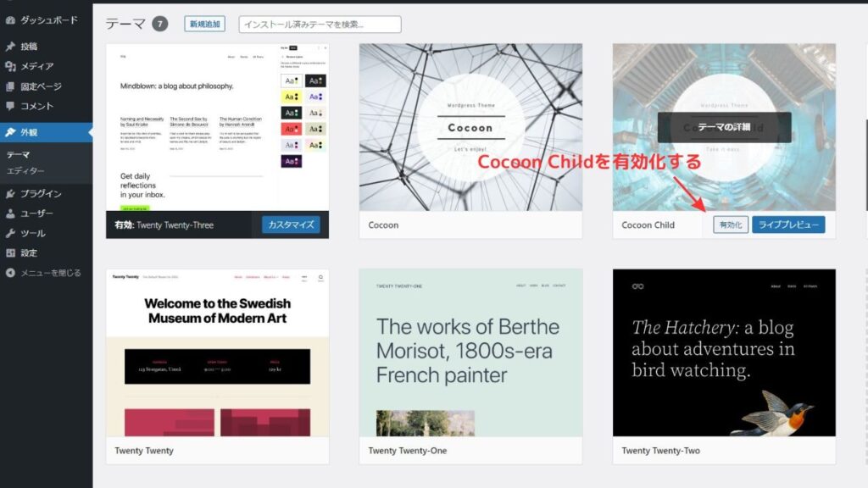Collapse menu using the arrow circle icon
The image size is (868, 488).
pos(10,273)
